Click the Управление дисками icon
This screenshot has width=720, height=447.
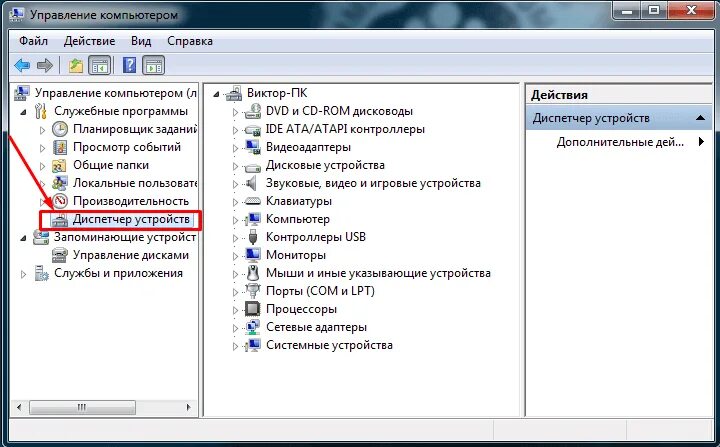click(x=60, y=255)
